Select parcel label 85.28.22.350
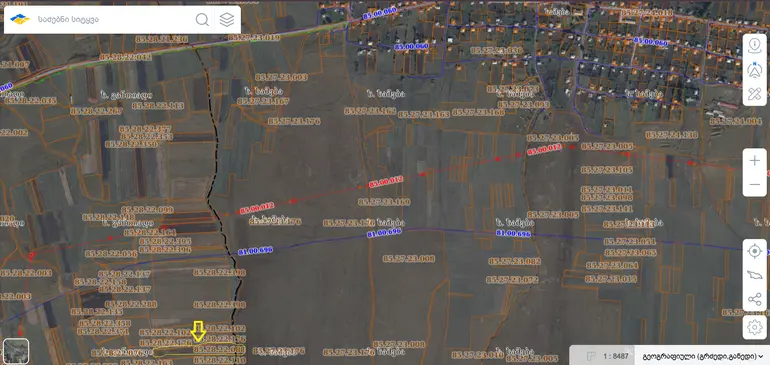This screenshot has width=770, height=365. pos(132,144)
